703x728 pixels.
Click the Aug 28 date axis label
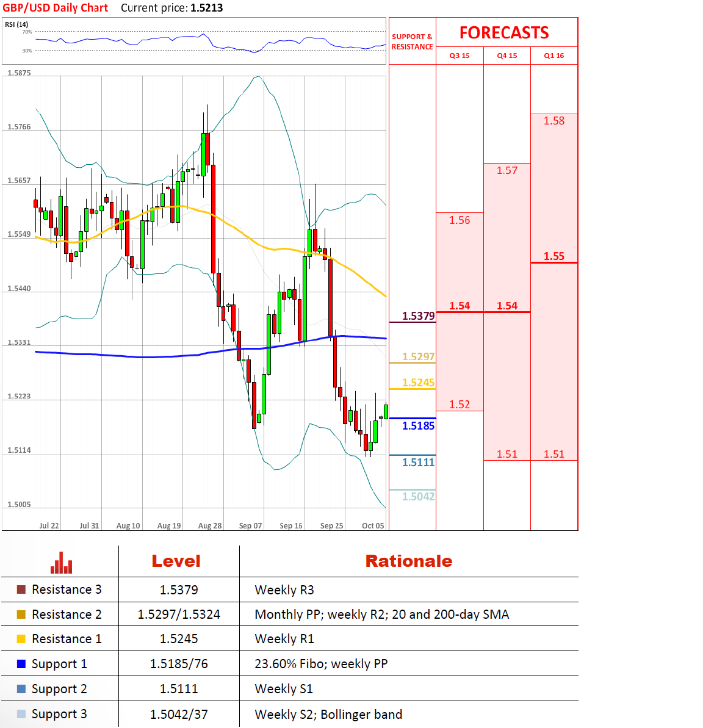pyautogui.click(x=209, y=525)
